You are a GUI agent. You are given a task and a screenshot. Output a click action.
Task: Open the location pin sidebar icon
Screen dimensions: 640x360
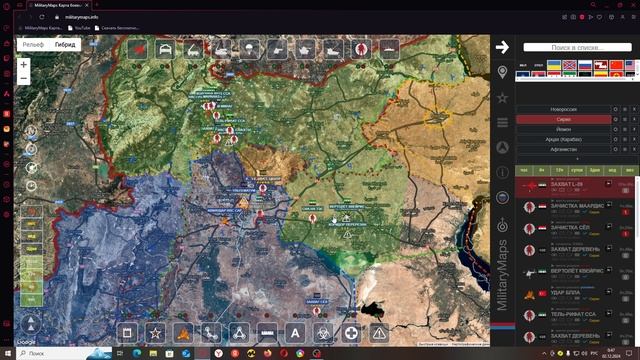pyautogui.click(x=502, y=72)
